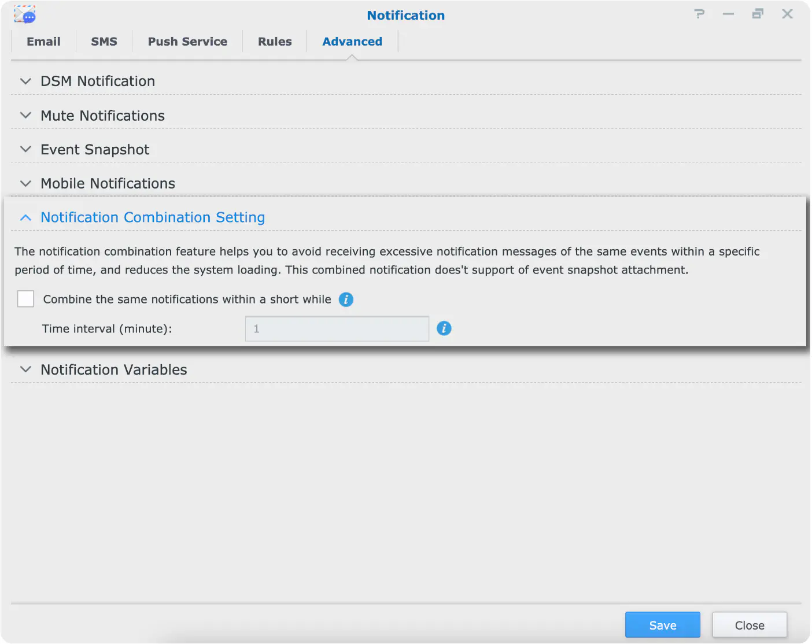
Task: Enable Combine the same notifications checkbox
Action: pos(25,299)
